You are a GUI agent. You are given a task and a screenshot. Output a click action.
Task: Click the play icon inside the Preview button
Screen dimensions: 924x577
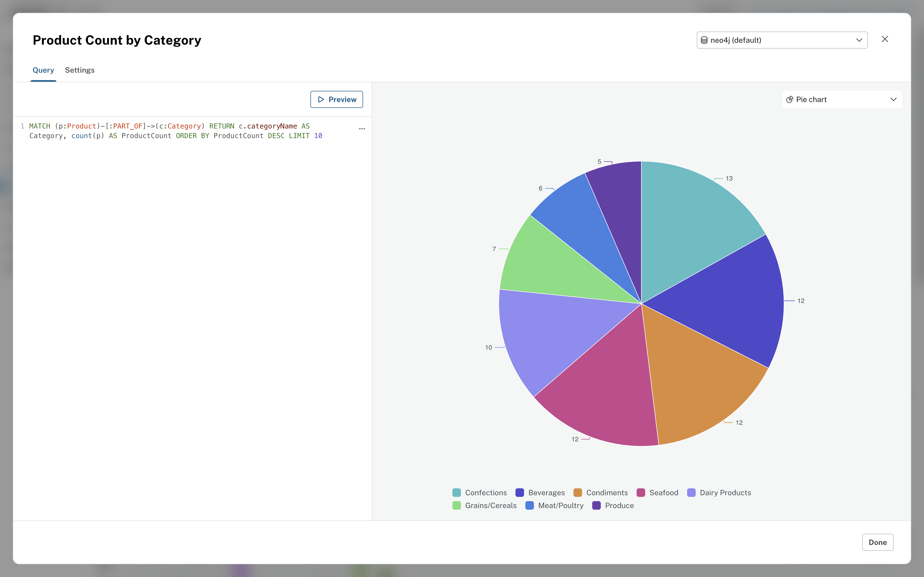[321, 99]
